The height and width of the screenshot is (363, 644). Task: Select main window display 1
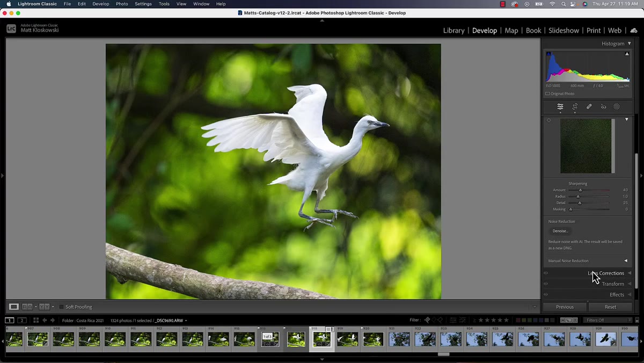tap(9, 320)
